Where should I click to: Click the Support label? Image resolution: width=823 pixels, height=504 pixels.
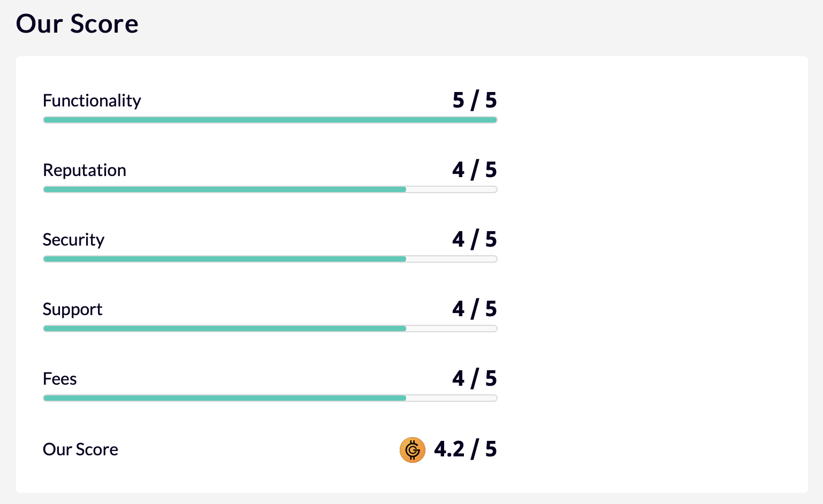tap(72, 309)
